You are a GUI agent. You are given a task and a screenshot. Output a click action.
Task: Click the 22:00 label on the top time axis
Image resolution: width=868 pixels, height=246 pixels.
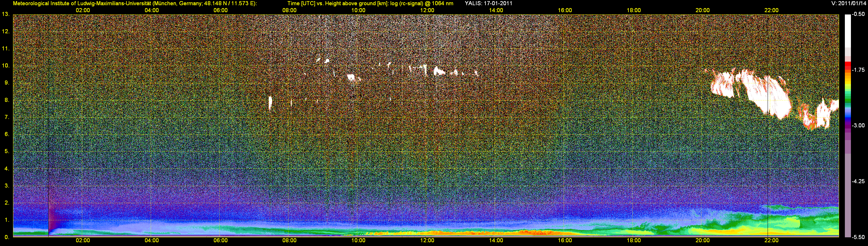coord(771,10)
